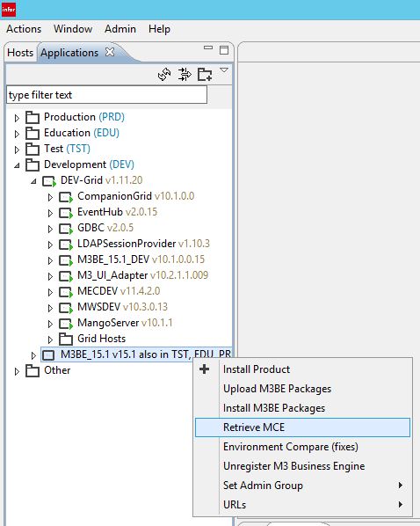Open the view menu triangle in Applications toolbar
The height and width of the screenshot is (526, 420).
tap(224, 70)
